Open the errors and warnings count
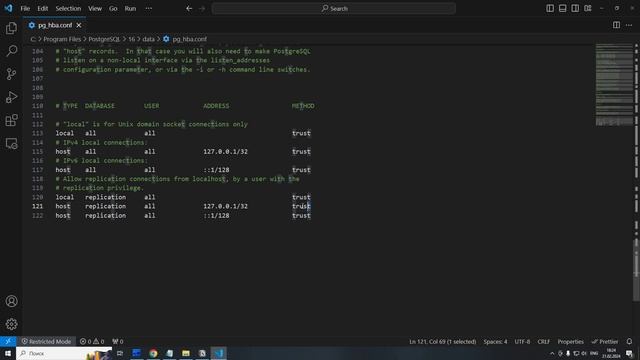Screen dimensions: 640x360 [x=92, y=341]
